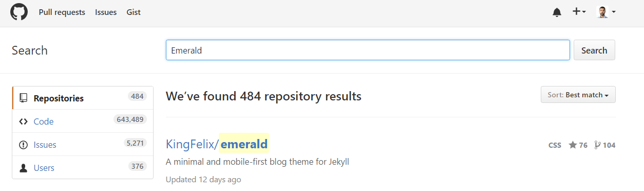
Task: Open the GitHub Octocat home logo
Action: tap(19, 12)
